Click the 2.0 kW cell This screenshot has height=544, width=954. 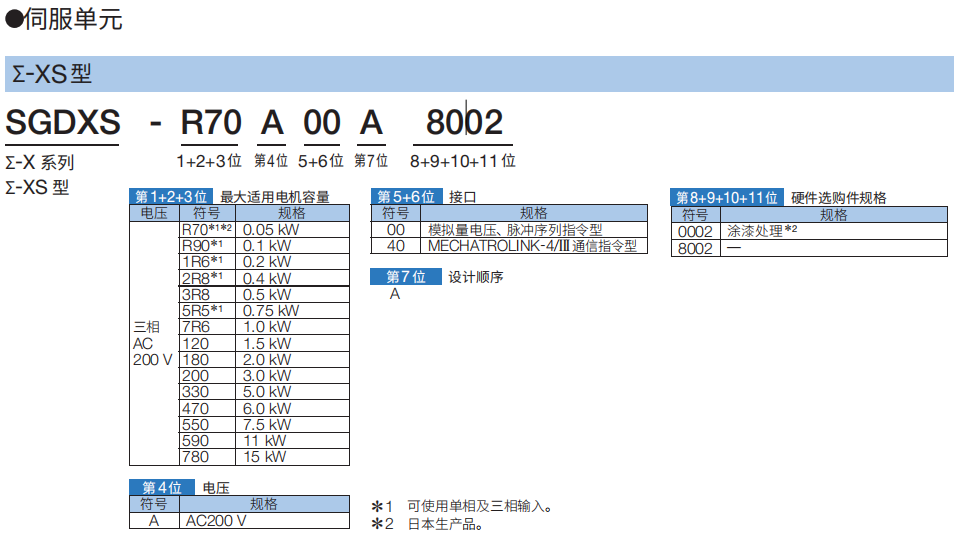(293, 360)
